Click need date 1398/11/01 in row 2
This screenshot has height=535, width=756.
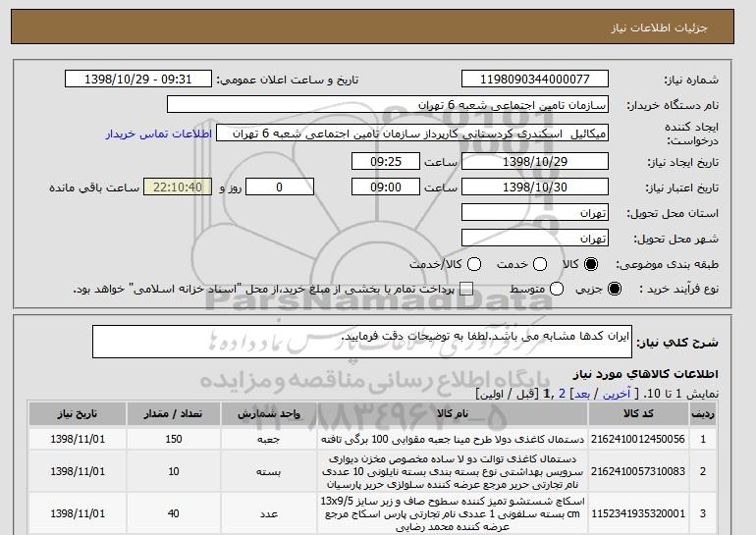pyautogui.click(x=78, y=471)
